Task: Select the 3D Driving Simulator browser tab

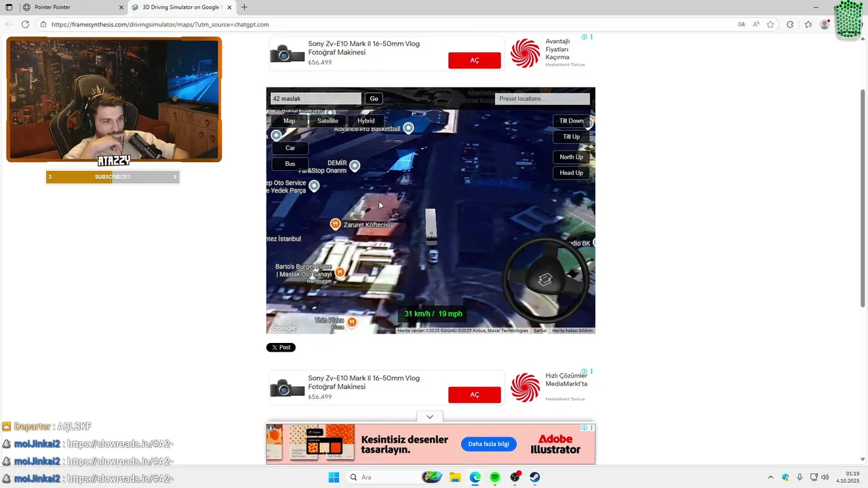Action: pyautogui.click(x=182, y=7)
